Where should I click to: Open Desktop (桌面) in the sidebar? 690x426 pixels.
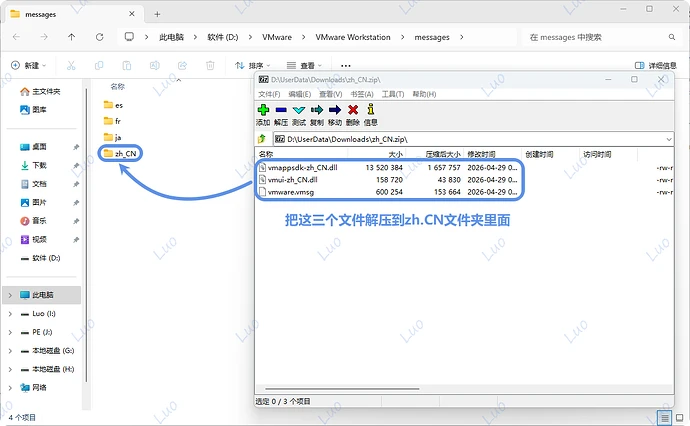33,147
